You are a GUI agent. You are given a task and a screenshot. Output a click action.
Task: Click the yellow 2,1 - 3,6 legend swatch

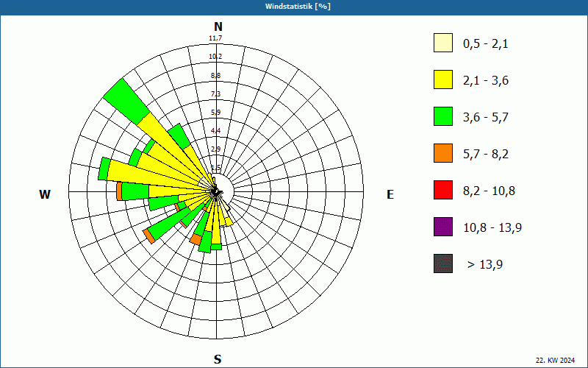(x=443, y=79)
